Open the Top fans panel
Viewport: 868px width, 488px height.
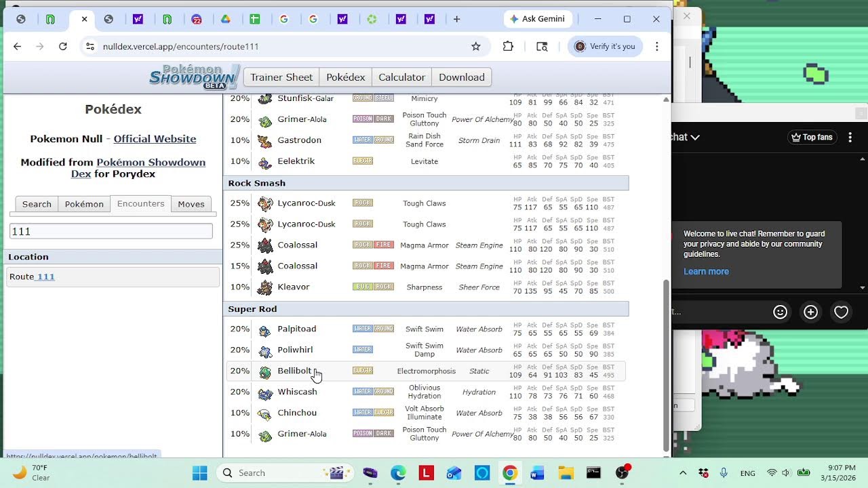point(812,137)
